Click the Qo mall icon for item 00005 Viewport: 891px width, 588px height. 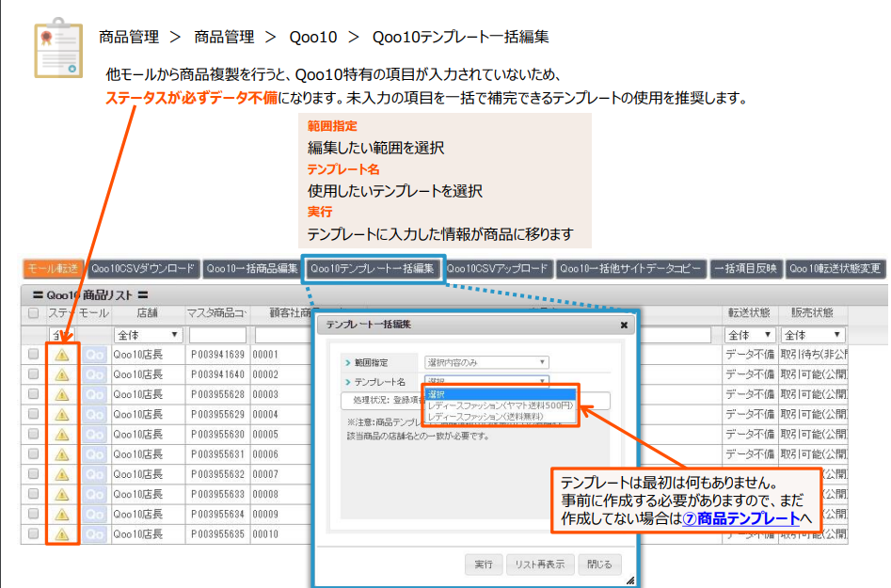click(x=94, y=435)
